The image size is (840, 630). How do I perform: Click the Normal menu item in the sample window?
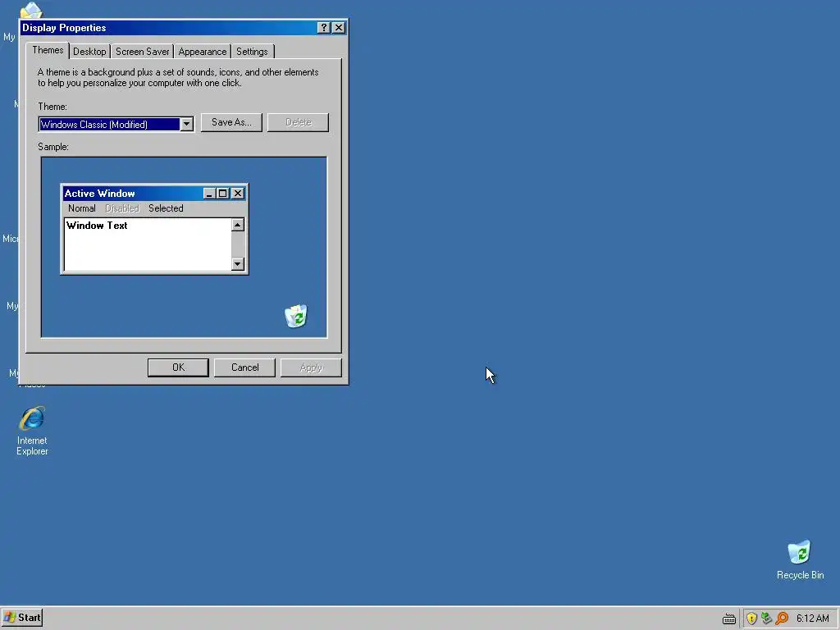[81, 208]
